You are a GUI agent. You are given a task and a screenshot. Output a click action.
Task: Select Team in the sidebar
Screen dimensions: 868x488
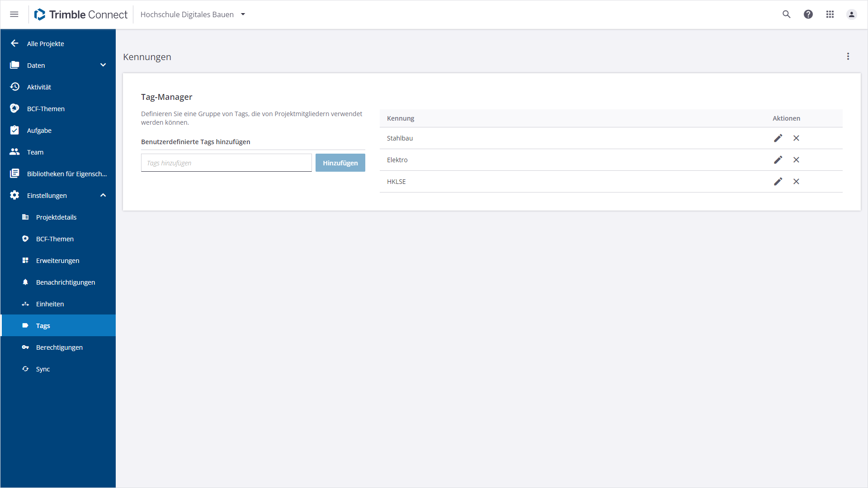coord(35,152)
